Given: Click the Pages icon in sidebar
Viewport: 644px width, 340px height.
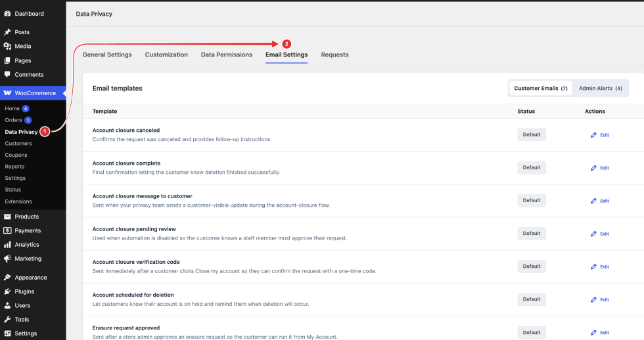Looking at the screenshot, I should click(7, 60).
